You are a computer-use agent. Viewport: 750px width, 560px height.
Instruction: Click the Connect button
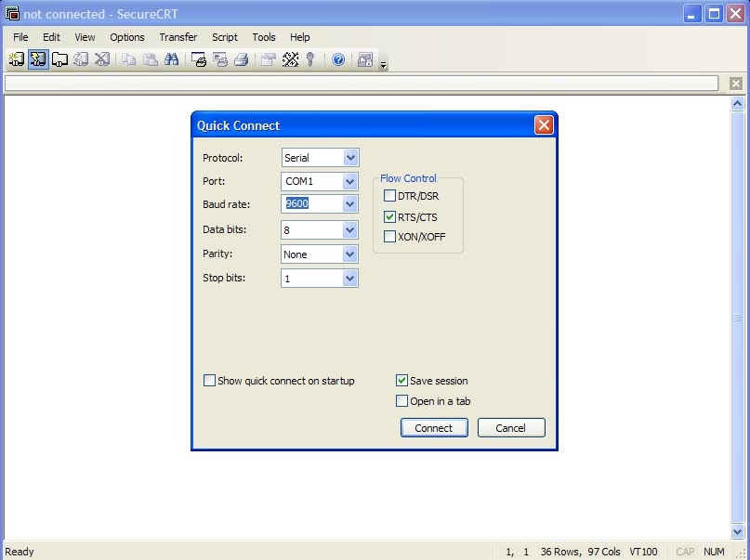(433, 428)
